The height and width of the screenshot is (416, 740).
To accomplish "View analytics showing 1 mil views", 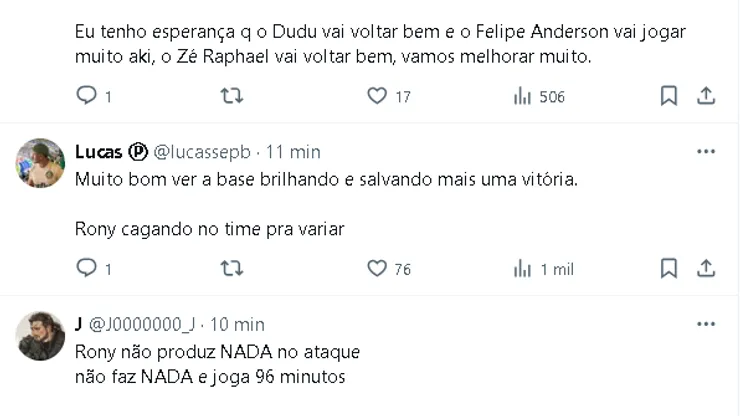I will (522, 268).
